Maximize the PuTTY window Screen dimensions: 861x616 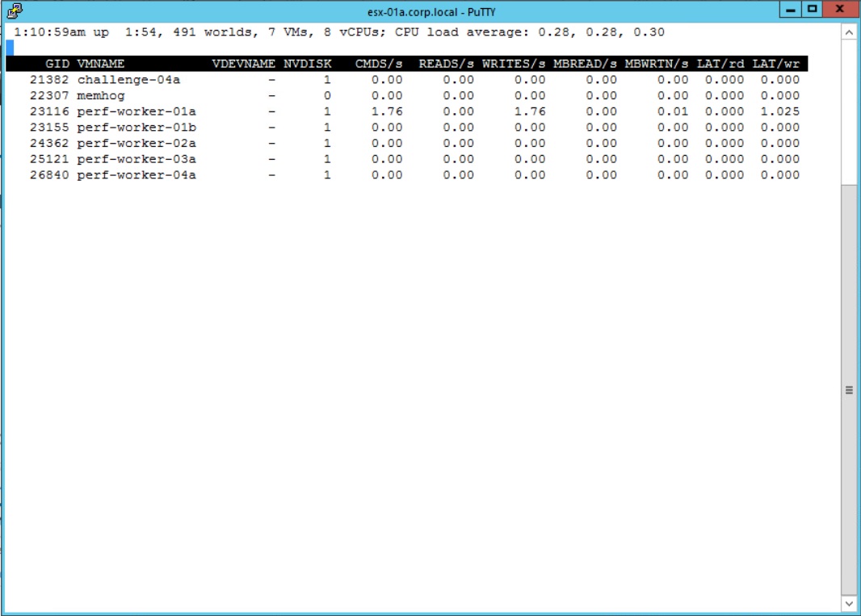812,10
